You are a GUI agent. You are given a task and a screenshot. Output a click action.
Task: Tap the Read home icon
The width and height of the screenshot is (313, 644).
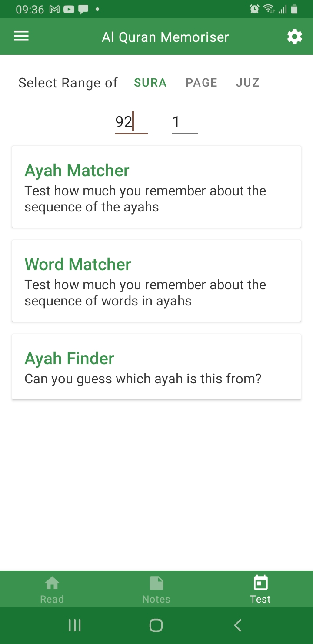pyautogui.click(x=52, y=583)
